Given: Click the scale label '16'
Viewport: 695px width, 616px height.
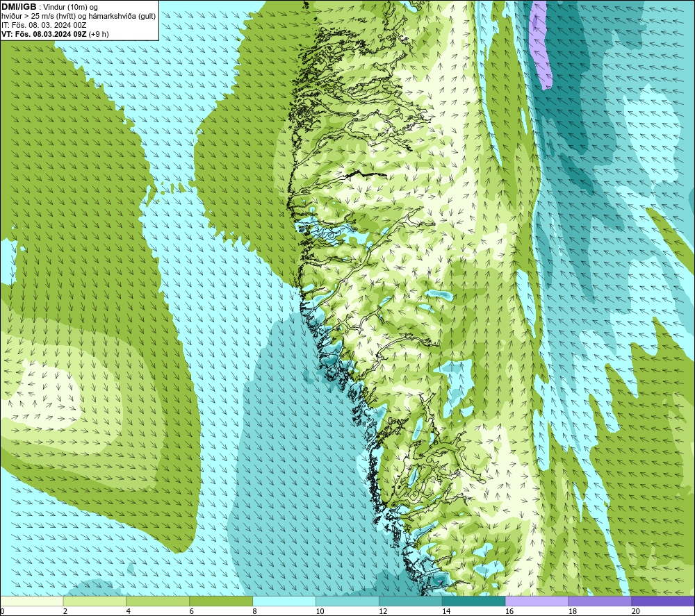Looking at the screenshot, I should (x=509, y=611).
